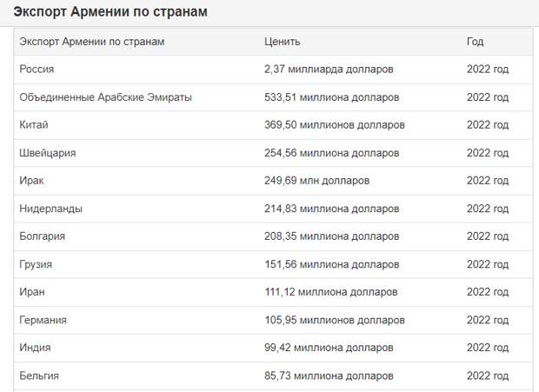
Task: Select the 'Экспорт Армении по странам' column header
Action: click(x=92, y=42)
